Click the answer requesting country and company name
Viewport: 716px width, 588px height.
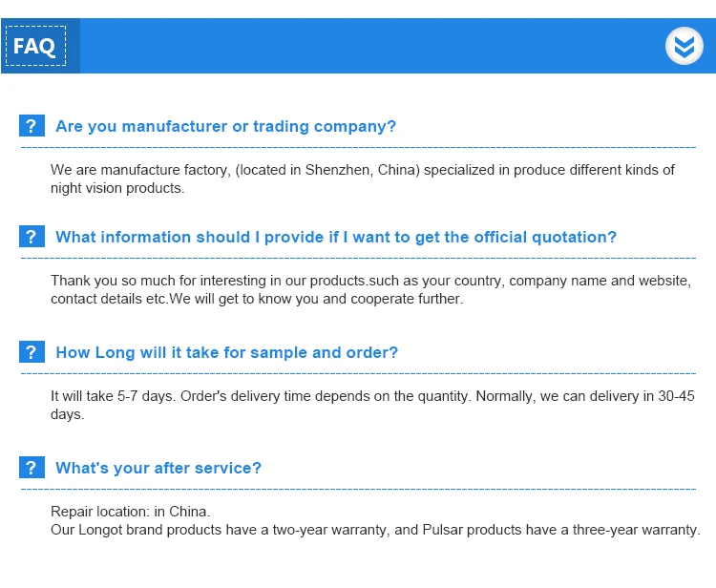[370, 289]
